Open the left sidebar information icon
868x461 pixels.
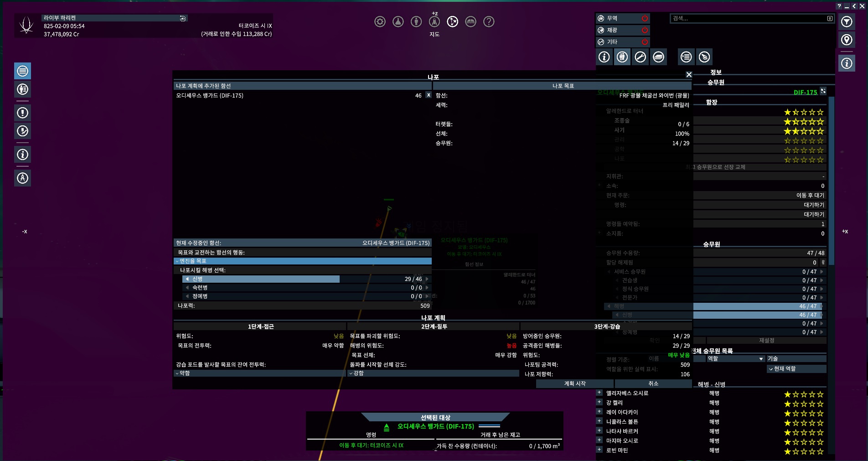click(23, 155)
